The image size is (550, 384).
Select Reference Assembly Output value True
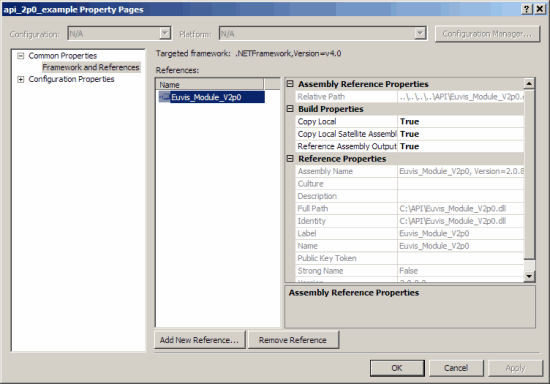pos(460,146)
